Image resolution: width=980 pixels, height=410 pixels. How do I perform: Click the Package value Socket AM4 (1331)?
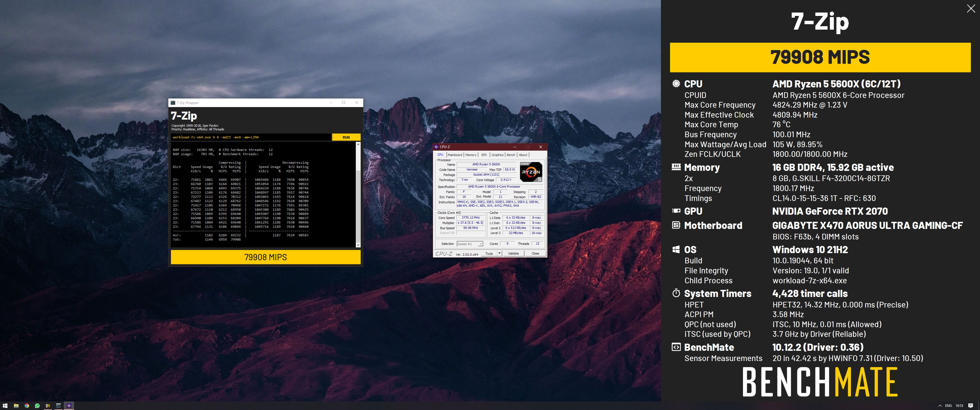(486, 175)
